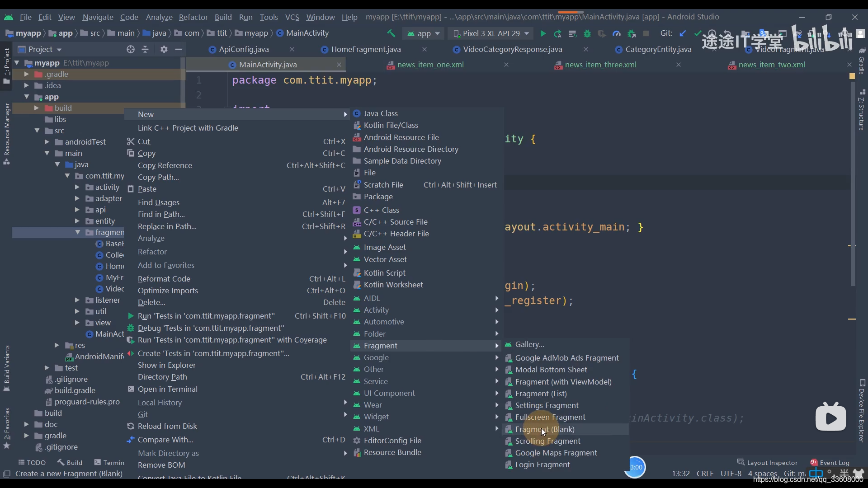Image resolution: width=868 pixels, height=488 pixels.
Task: Open the Build tool window
Action: [x=70, y=462]
